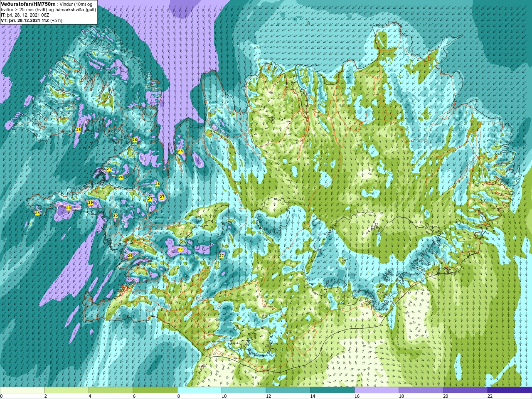
Task: Click the "VT: þri. 28.12.2021 11Z (+5 h)" line
Action: pos(32,20)
